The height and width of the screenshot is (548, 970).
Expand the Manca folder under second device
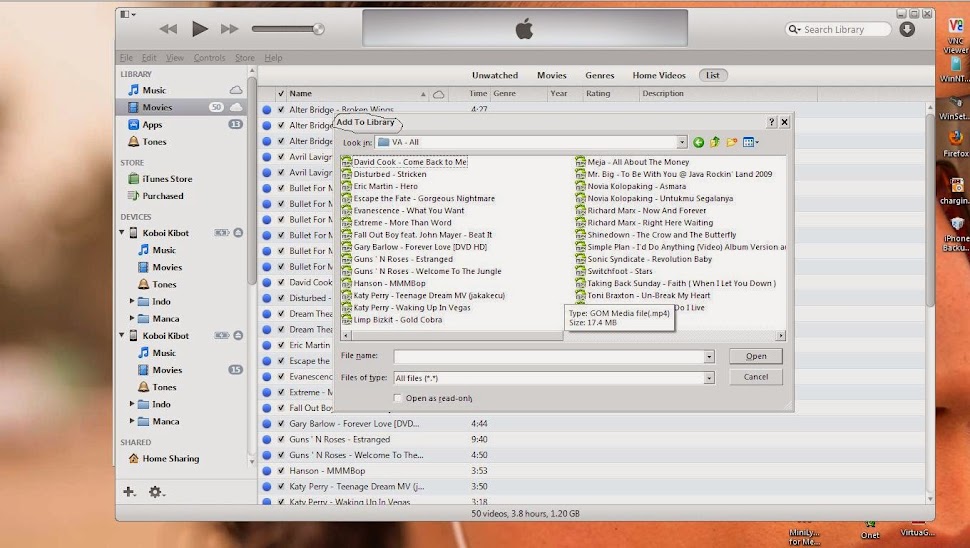pos(131,421)
